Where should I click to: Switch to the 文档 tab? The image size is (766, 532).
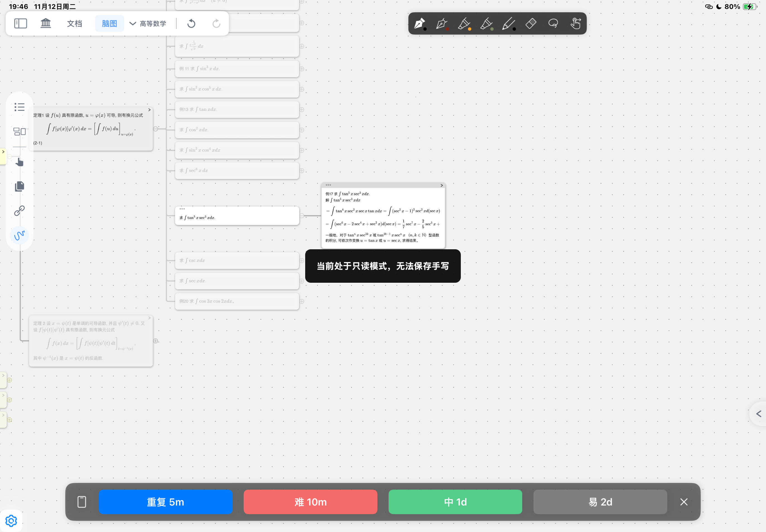pos(74,23)
